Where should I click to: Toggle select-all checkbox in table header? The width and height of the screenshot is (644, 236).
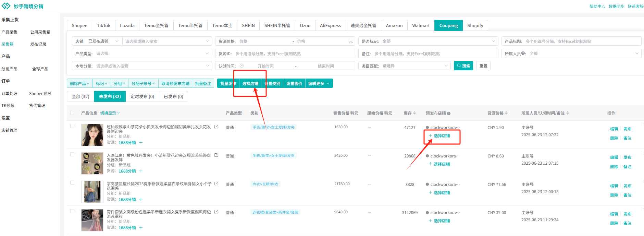click(x=72, y=113)
